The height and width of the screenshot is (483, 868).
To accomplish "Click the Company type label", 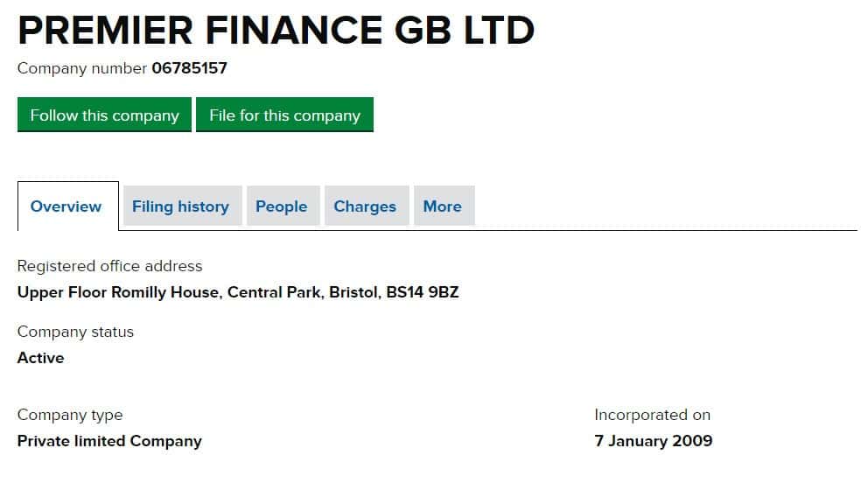I will (70, 415).
